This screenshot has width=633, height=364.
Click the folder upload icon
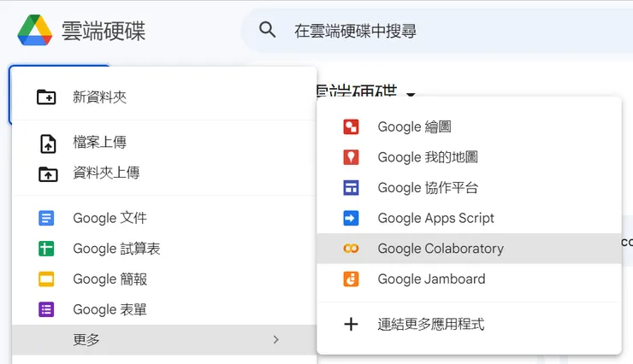(x=48, y=174)
